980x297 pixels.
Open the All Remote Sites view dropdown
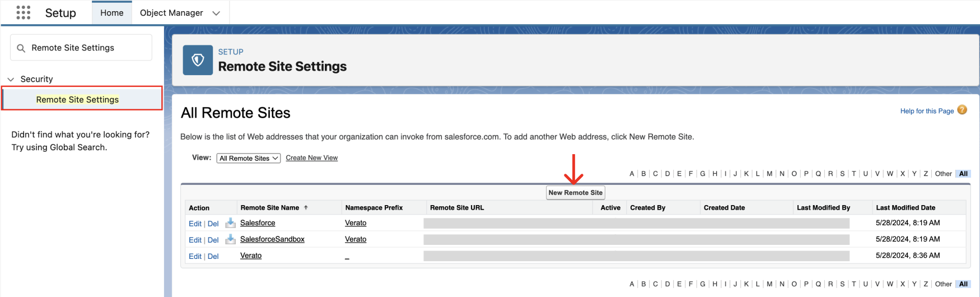249,159
